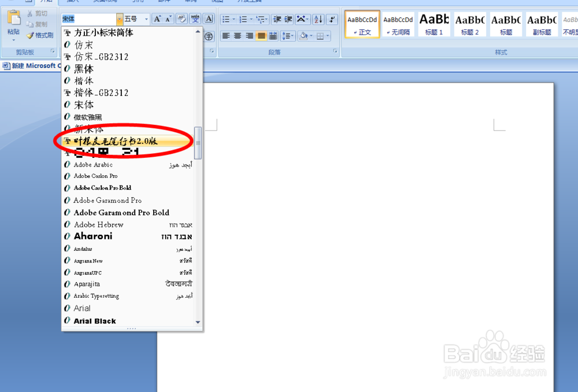Viewport: 578px width, 392px height.
Task: Choose the Aharoni font
Action: tap(128, 236)
